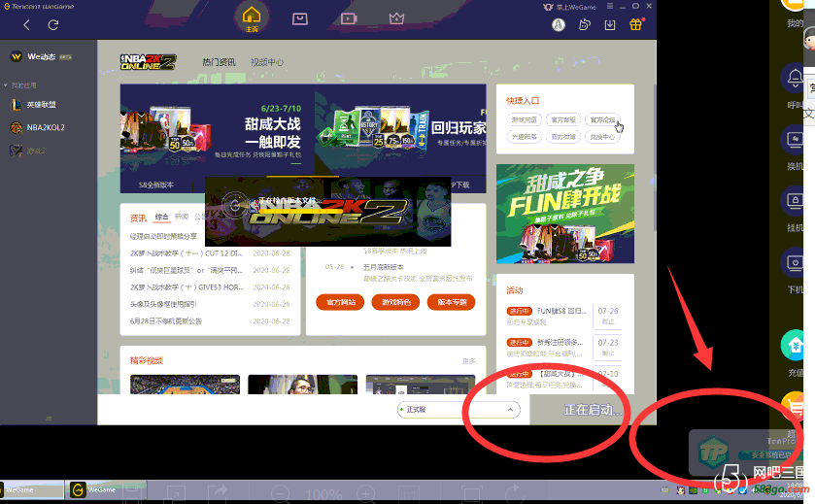Click the 正在启动... launch button

pos(593,410)
